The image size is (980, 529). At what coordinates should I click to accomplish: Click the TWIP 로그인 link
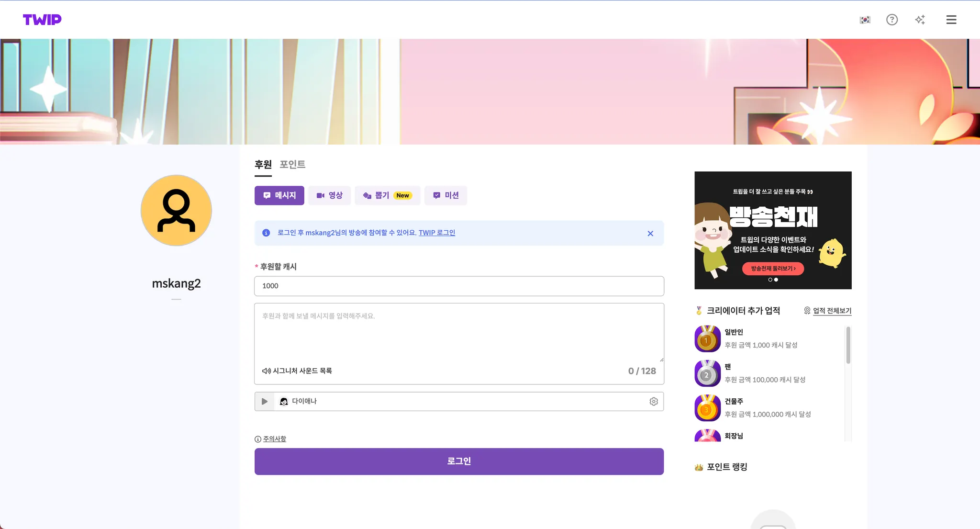[436, 233]
